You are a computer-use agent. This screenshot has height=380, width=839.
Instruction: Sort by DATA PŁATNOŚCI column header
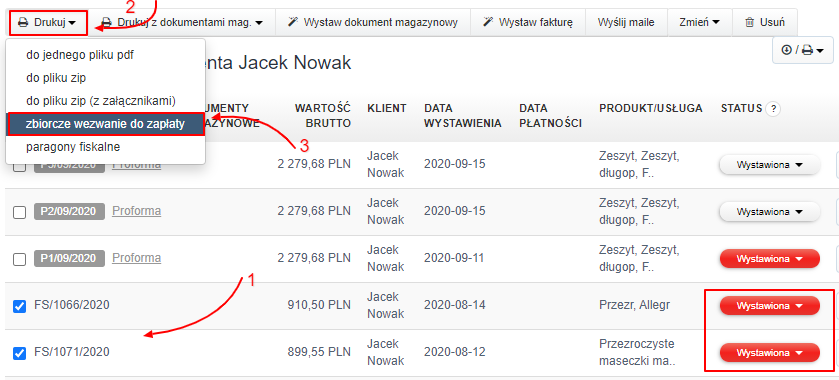[550, 116]
